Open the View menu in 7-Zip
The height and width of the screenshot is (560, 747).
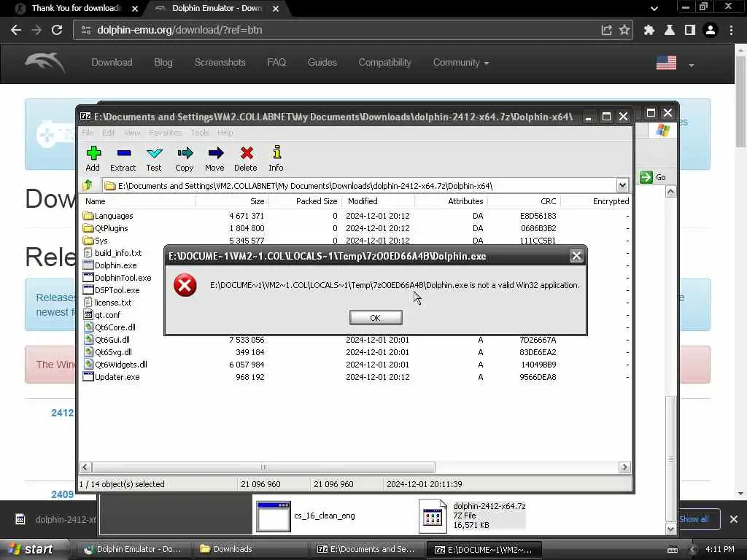click(132, 133)
